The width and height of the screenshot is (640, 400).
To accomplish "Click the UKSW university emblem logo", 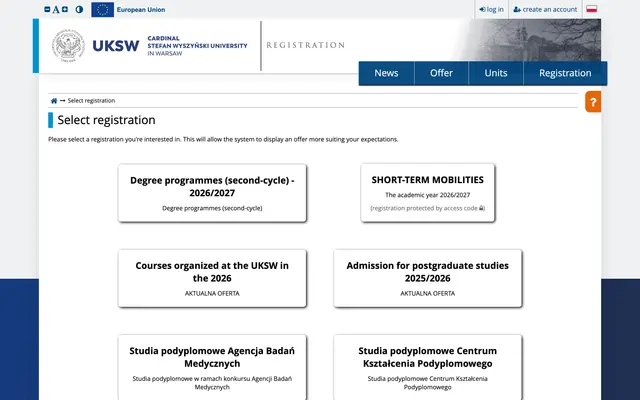I will click(x=68, y=46).
